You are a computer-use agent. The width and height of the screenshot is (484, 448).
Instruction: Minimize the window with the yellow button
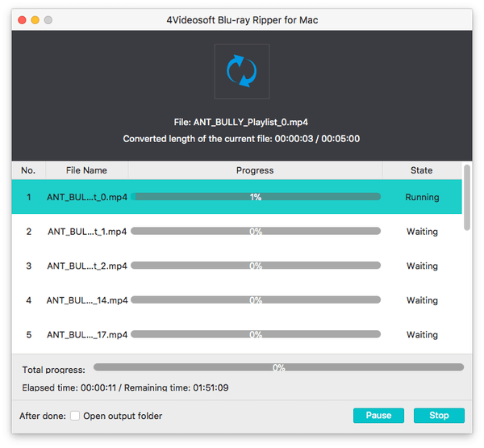point(35,20)
